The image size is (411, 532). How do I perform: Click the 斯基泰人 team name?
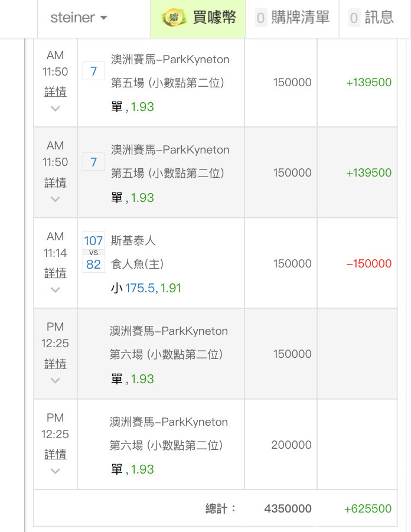[x=133, y=240]
